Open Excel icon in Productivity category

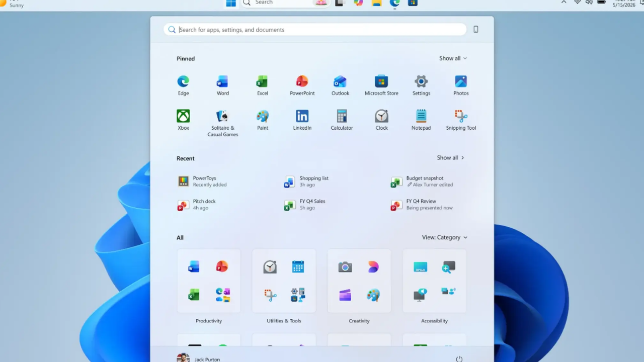tap(194, 295)
